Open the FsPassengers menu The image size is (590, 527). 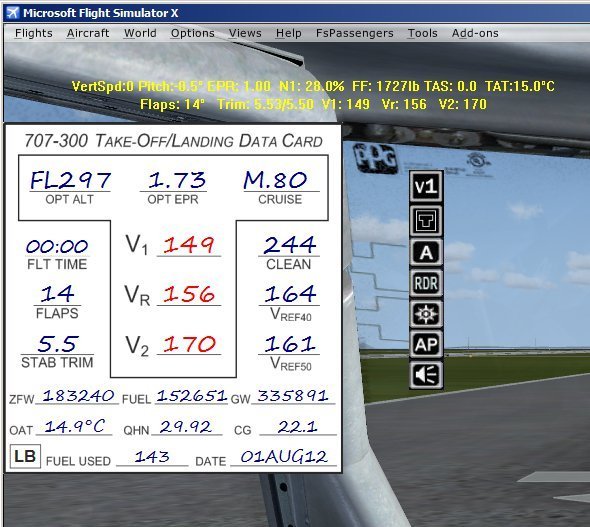point(354,33)
